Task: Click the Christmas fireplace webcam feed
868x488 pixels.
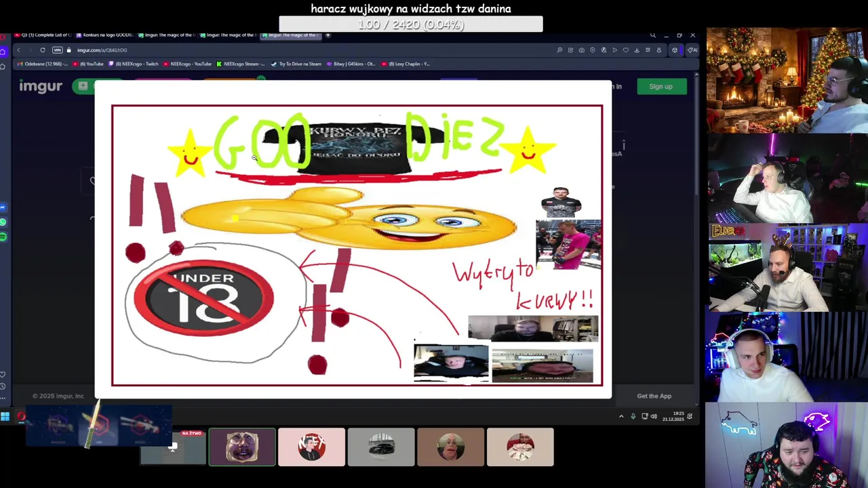Action: point(787,81)
